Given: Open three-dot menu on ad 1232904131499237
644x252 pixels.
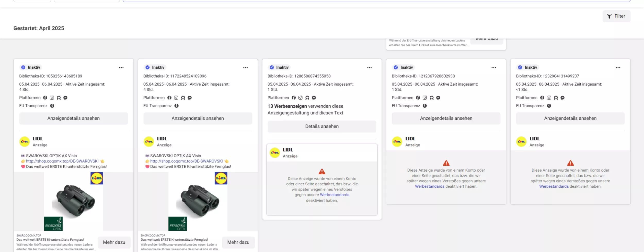Looking at the screenshot, I should click(x=618, y=68).
